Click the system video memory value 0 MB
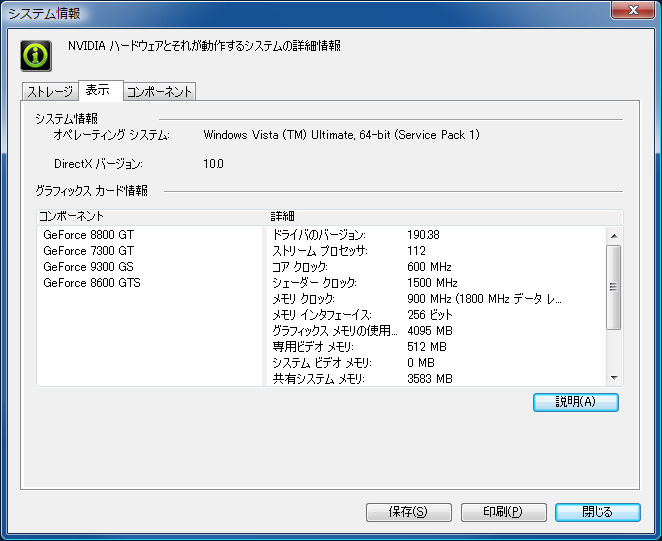This screenshot has width=662, height=541. [x=421, y=363]
